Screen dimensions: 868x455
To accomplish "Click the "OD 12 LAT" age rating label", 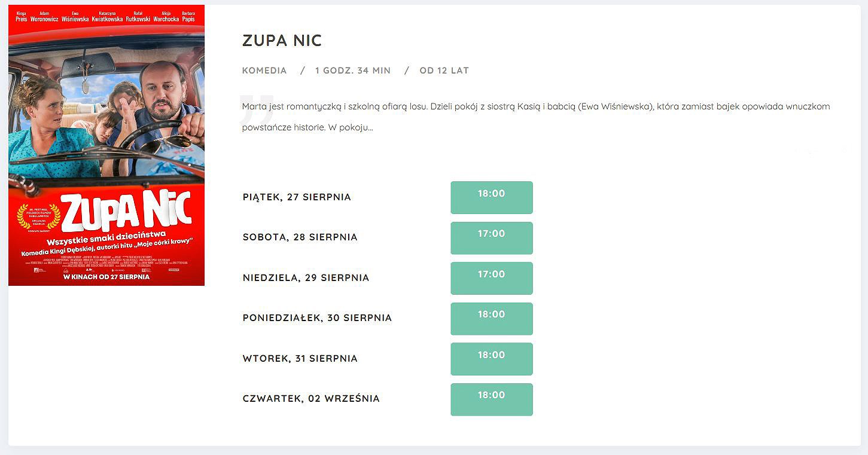I will coord(444,71).
